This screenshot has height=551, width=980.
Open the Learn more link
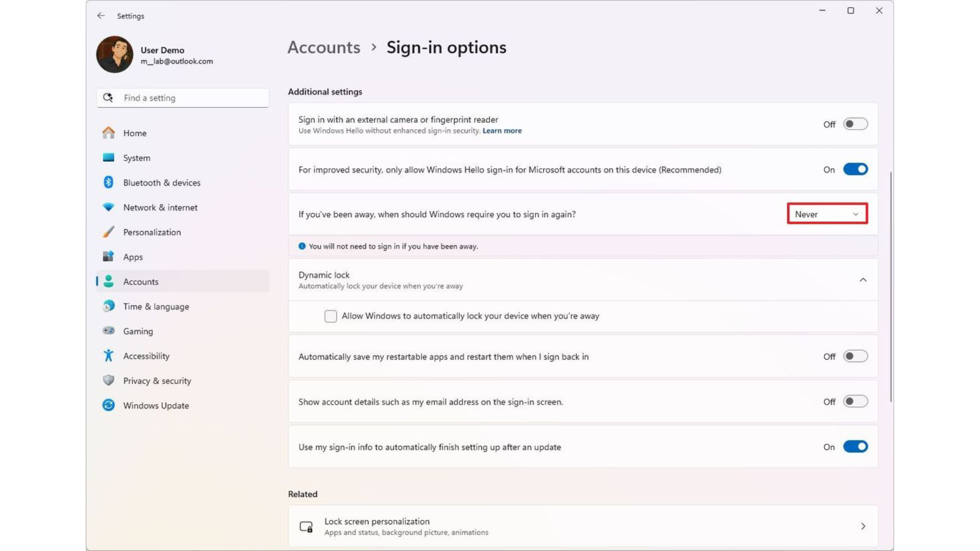pos(502,131)
